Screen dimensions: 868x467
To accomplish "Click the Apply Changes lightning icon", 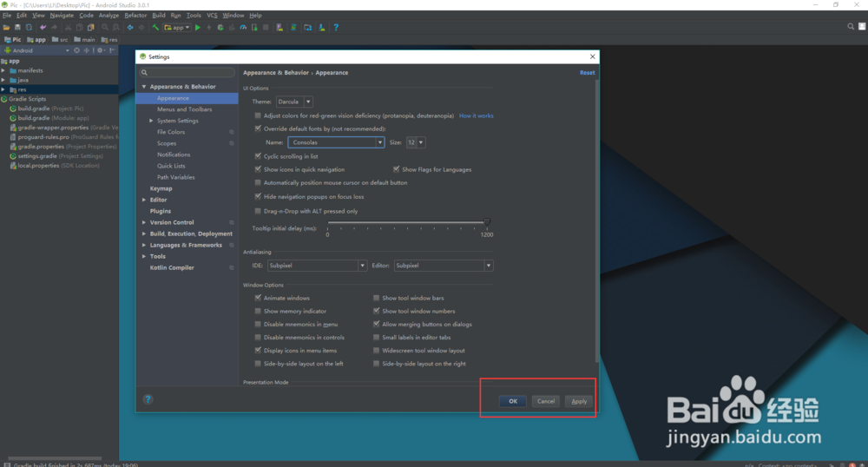I will click(208, 27).
